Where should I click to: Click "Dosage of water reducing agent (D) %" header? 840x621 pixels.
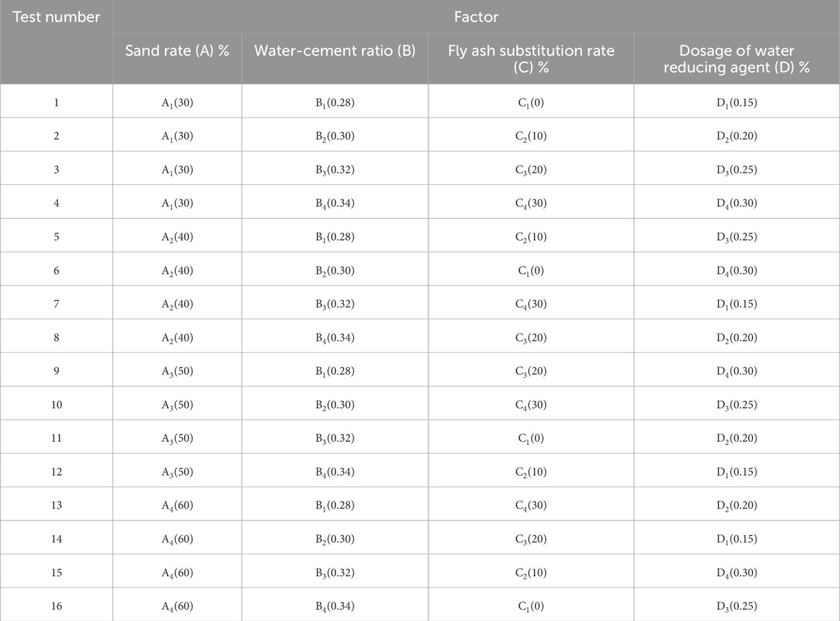(737, 59)
